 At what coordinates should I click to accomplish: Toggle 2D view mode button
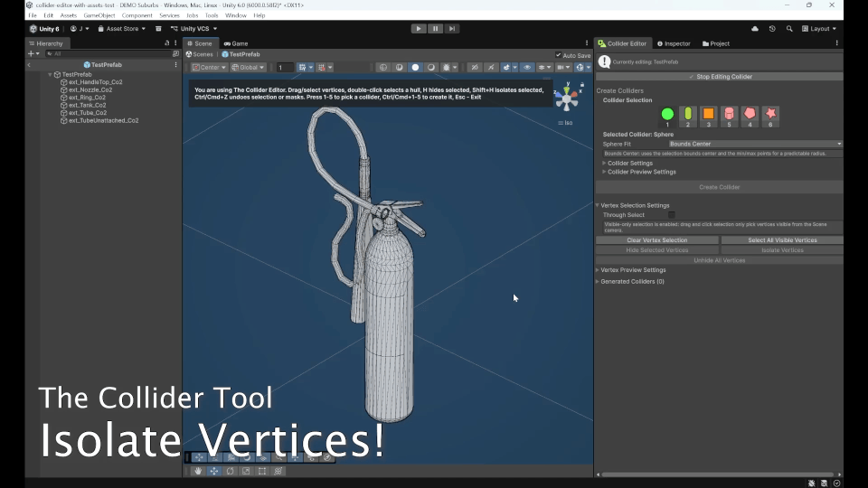(x=475, y=68)
